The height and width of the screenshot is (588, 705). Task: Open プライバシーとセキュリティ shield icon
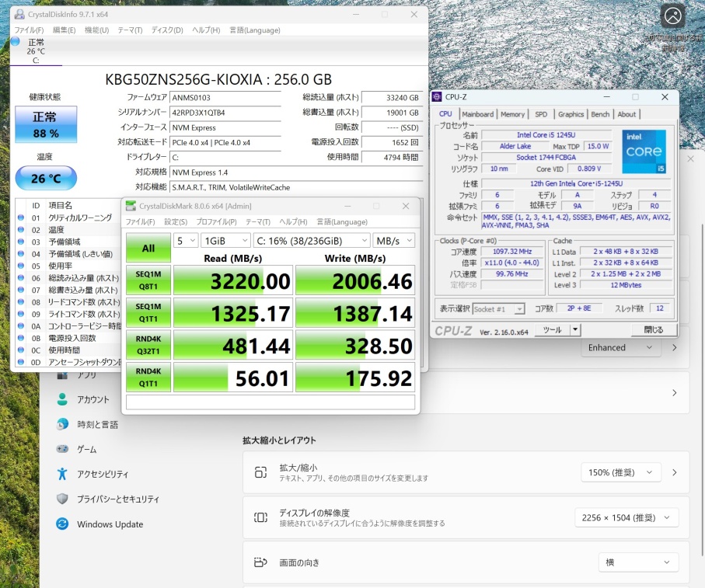pyautogui.click(x=62, y=499)
